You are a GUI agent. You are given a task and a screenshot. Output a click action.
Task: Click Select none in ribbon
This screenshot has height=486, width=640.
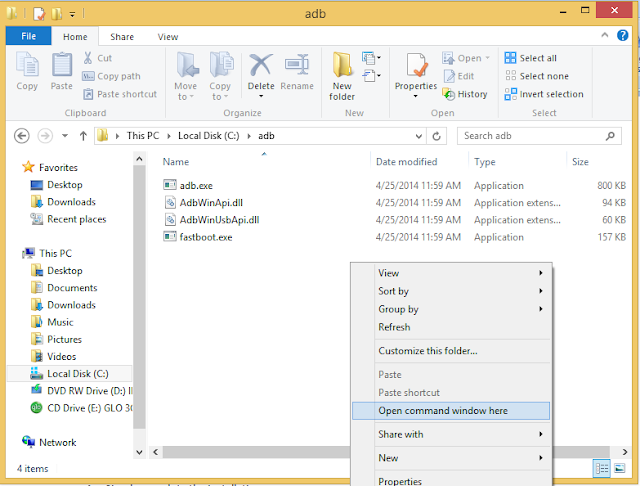pyautogui.click(x=537, y=76)
